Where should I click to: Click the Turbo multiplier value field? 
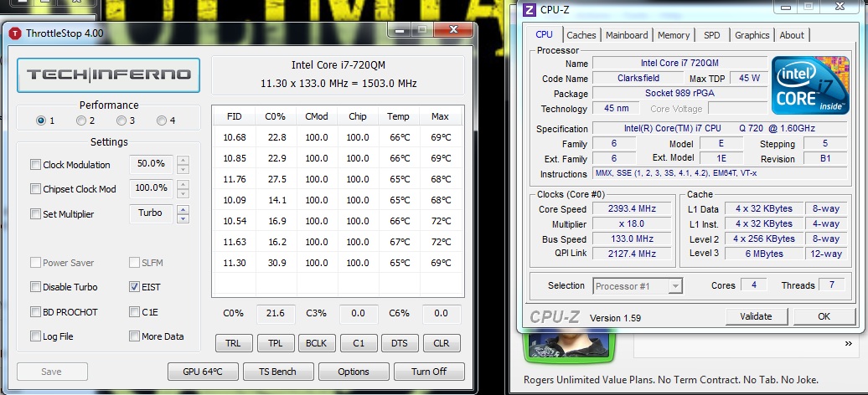click(151, 214)
